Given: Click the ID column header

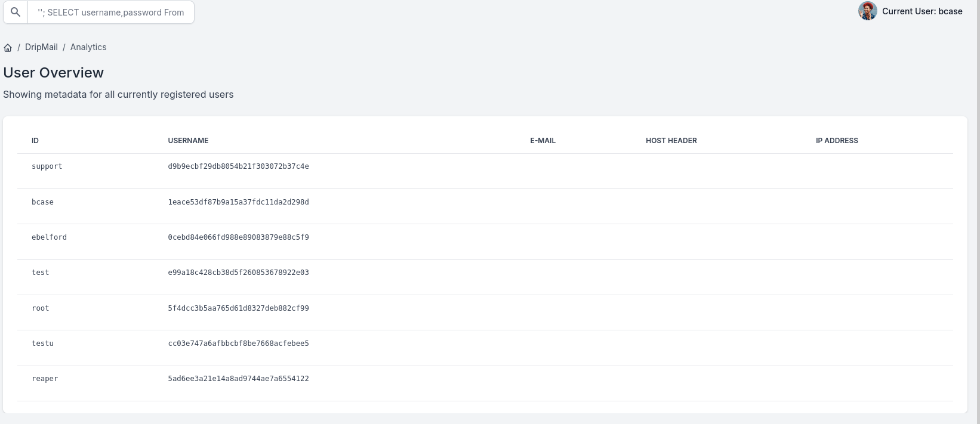Looking at the screenshot, I should [x=35, y=141].
